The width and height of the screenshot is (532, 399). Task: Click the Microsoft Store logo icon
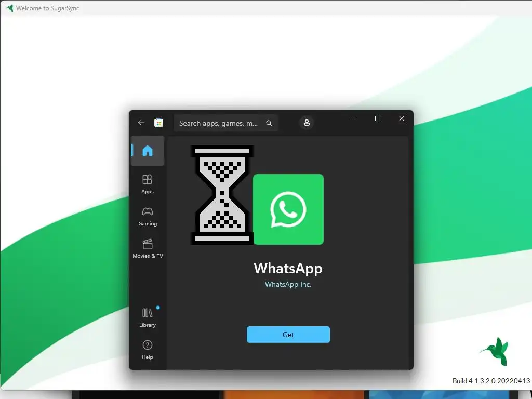click(x=158, y=123)
